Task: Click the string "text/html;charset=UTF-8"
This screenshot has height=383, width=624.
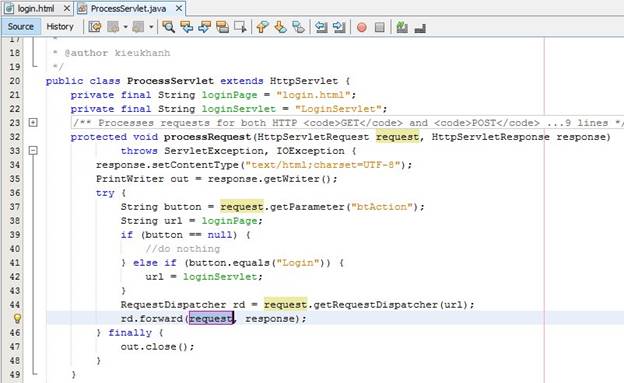Action: (x=323, y=165)
